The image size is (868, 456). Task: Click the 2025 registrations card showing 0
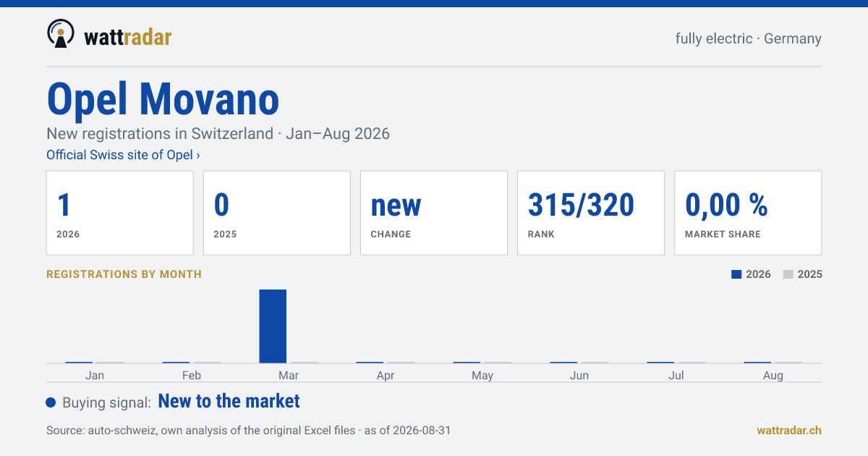[277, 213]
